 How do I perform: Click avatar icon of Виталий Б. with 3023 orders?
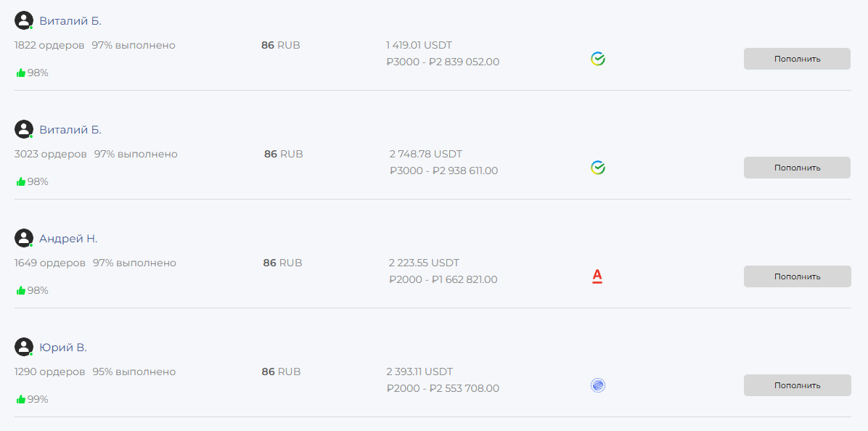point(24,129)
